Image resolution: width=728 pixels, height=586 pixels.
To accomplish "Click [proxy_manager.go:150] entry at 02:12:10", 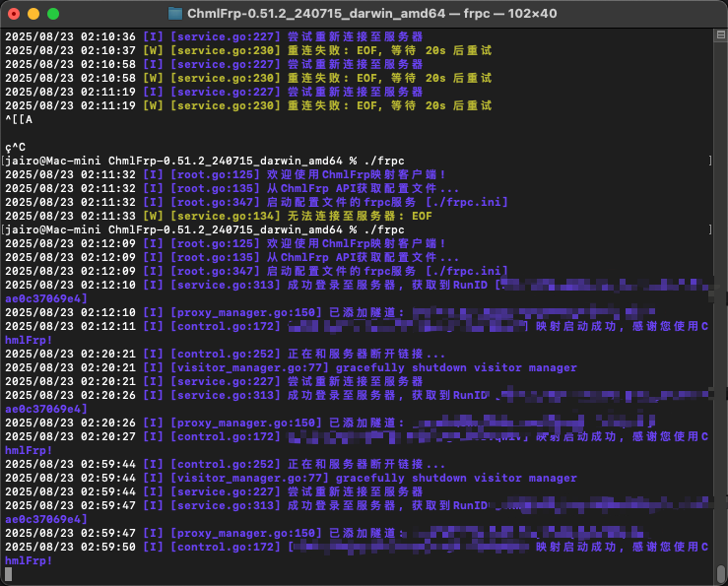I will [x=246, y=312].
